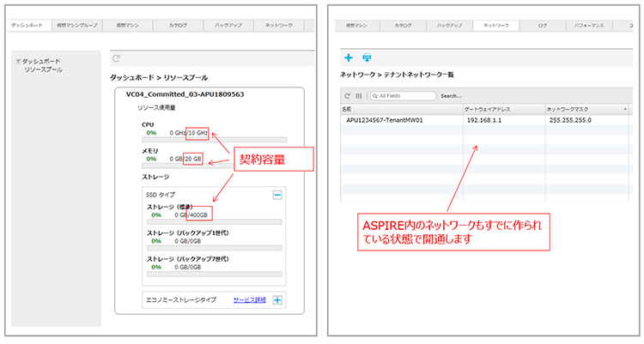Collapse the ダッシュボード tree node

point(19,61)
